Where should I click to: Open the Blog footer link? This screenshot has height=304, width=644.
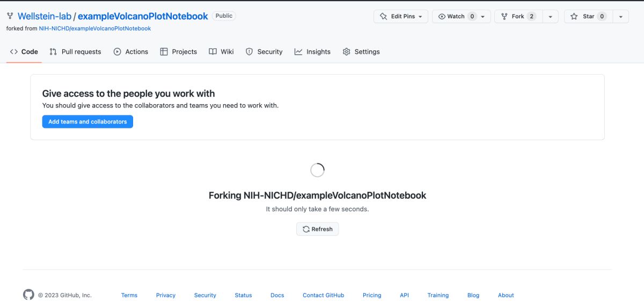tap(473, 295)
